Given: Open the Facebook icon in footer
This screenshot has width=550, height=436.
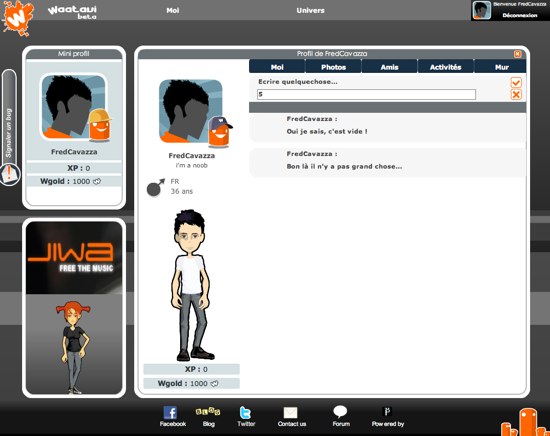Looking at the screenshot, I should (170, 413).
